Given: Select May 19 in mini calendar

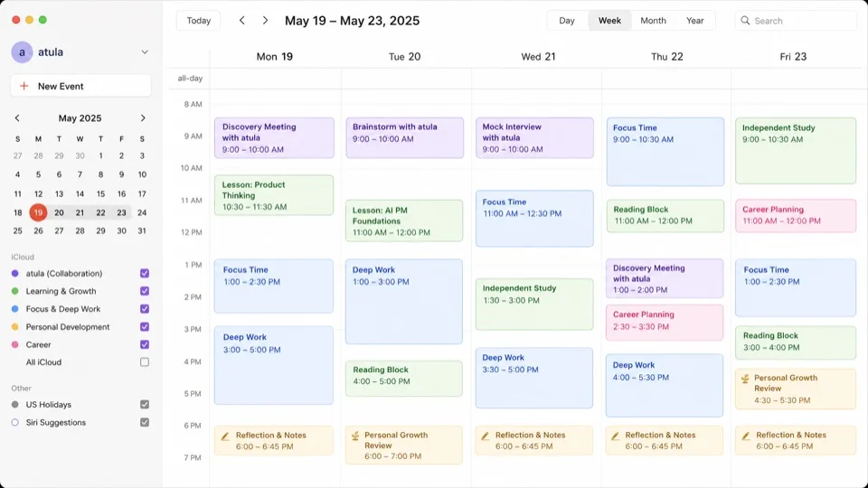Looking at the screenshot, I should click(38, 212).
